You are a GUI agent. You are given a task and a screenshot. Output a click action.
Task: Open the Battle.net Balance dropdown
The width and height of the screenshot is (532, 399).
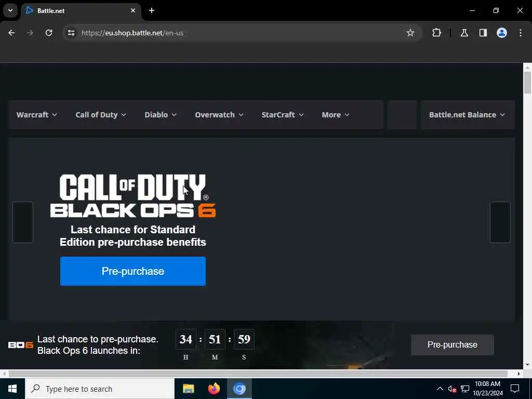pyautogui.click(x=468, y=115)
